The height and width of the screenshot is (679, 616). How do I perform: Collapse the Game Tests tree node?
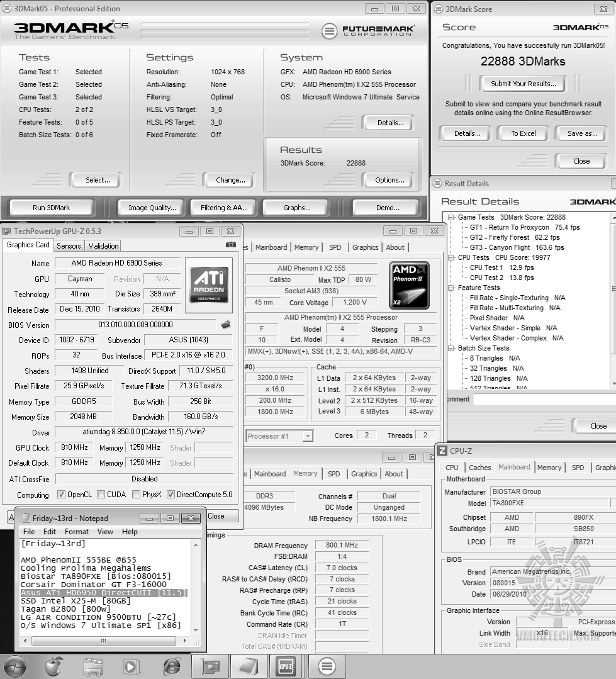tap(451, 217)
